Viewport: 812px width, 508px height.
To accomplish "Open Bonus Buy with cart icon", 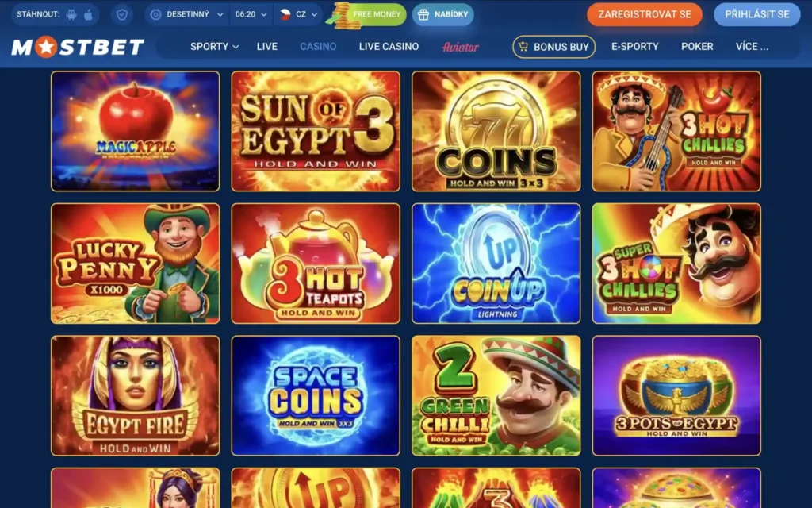I will 553,47.
